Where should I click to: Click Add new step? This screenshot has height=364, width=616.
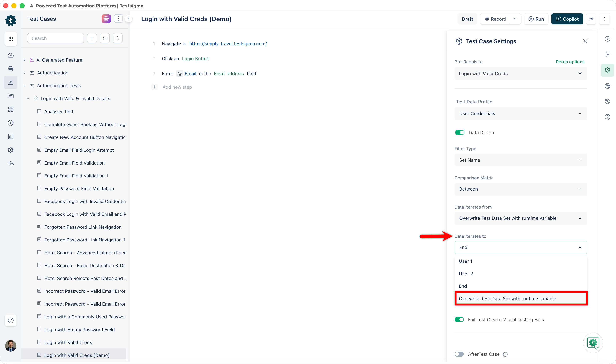click(x=177, y=87)
